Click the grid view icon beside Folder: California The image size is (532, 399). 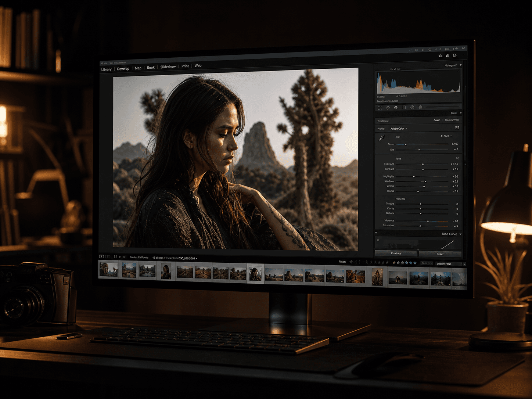(115, 257)
